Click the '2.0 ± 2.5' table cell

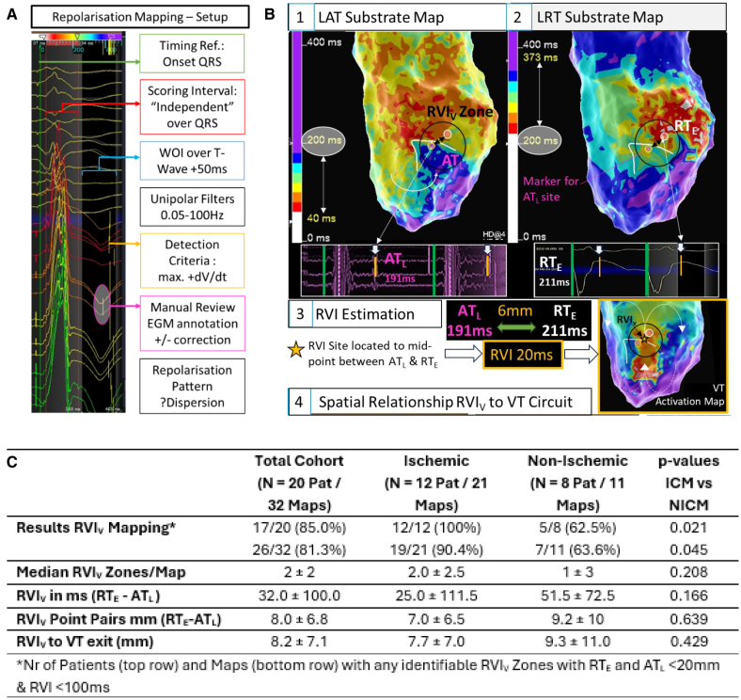tap(436, 572)
